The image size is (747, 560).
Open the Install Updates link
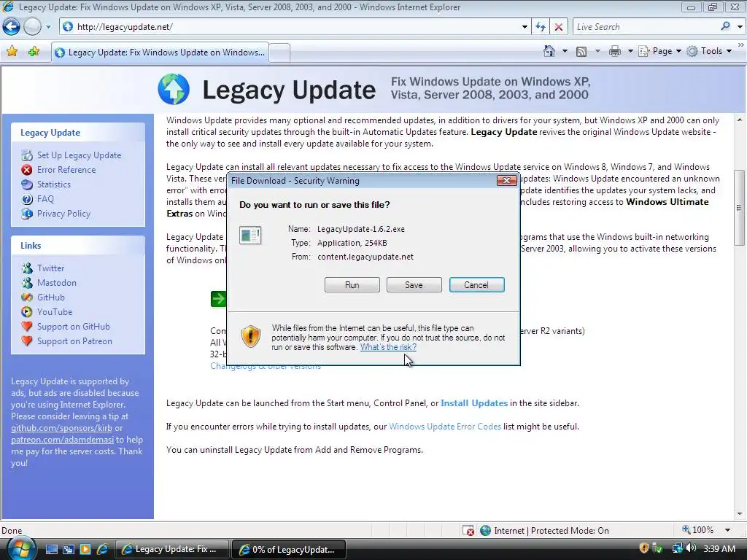tap(474, 403)
